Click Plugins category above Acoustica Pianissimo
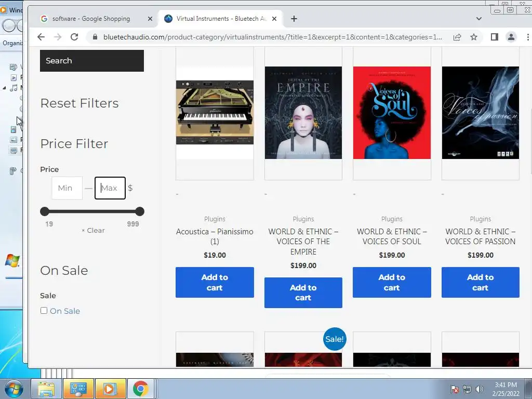This screenshot has height=399, width=532. click(215, 219)
